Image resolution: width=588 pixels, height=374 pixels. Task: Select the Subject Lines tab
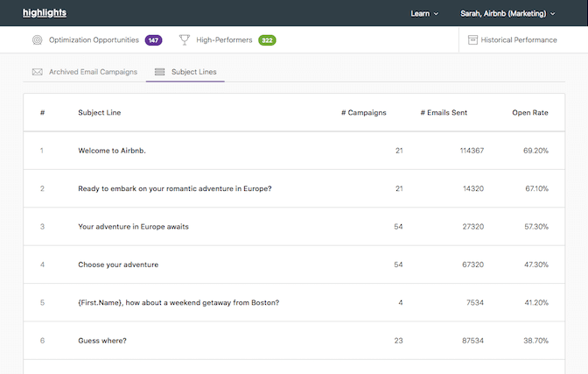click(193, 72)
